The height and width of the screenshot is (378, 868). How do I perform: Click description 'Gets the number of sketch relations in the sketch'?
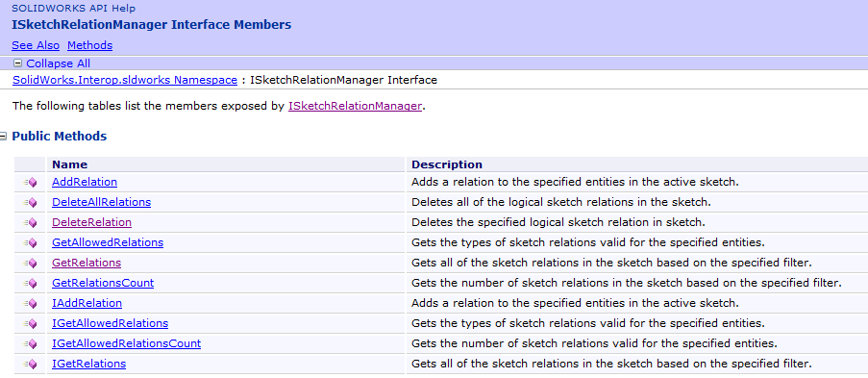627,283
